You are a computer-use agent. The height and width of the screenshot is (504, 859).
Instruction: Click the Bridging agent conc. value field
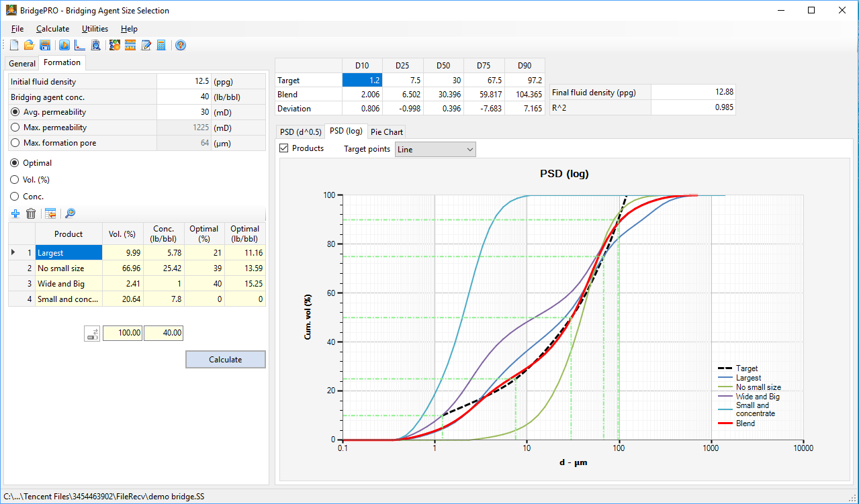(x=183, y=97)
